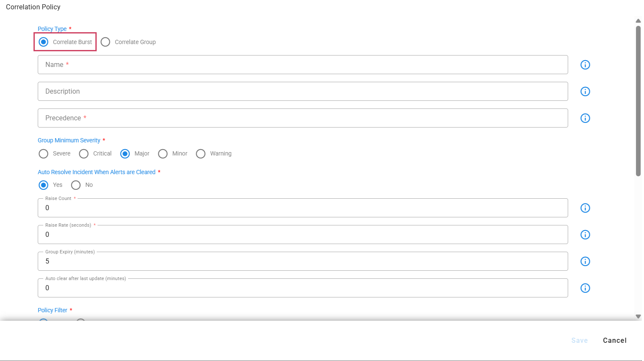
Task: Select Minor severity radio button
Action: coord(163,154)
